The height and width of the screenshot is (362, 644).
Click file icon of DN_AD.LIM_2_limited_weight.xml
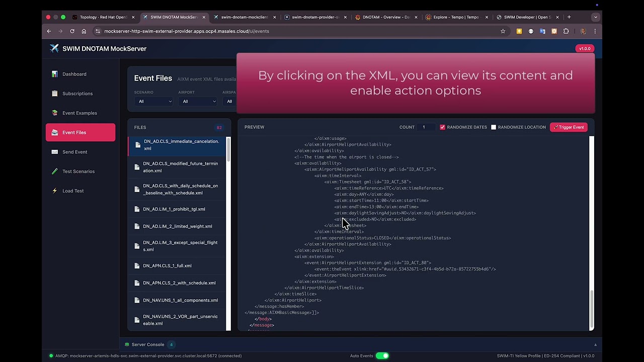(137, 226)
